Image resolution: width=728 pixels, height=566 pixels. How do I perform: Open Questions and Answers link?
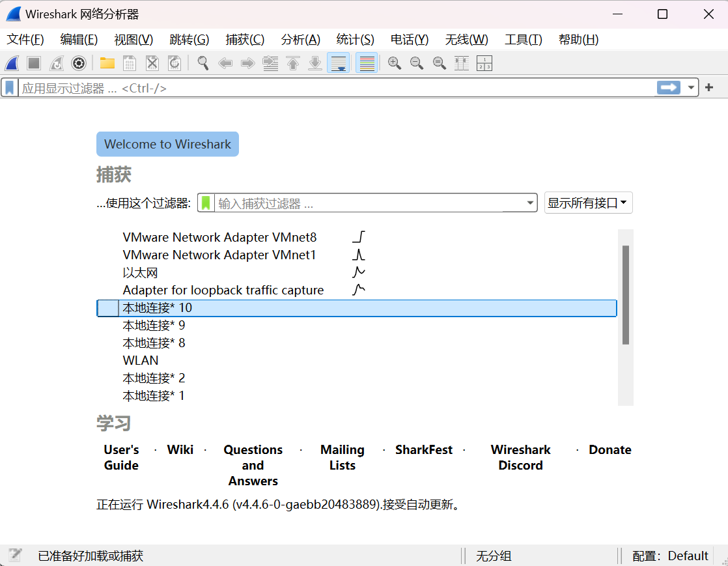[253, 465]
